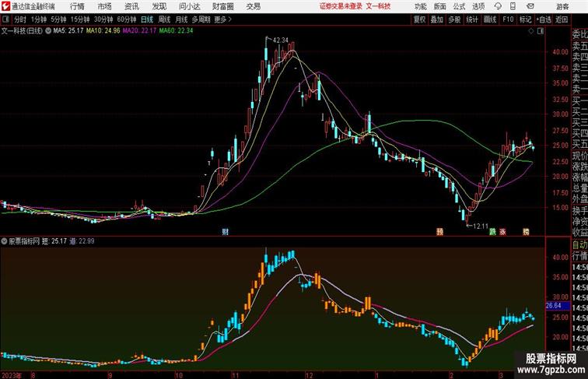
Task: Open the 行情 menu
Action: [x=77, y=6]
